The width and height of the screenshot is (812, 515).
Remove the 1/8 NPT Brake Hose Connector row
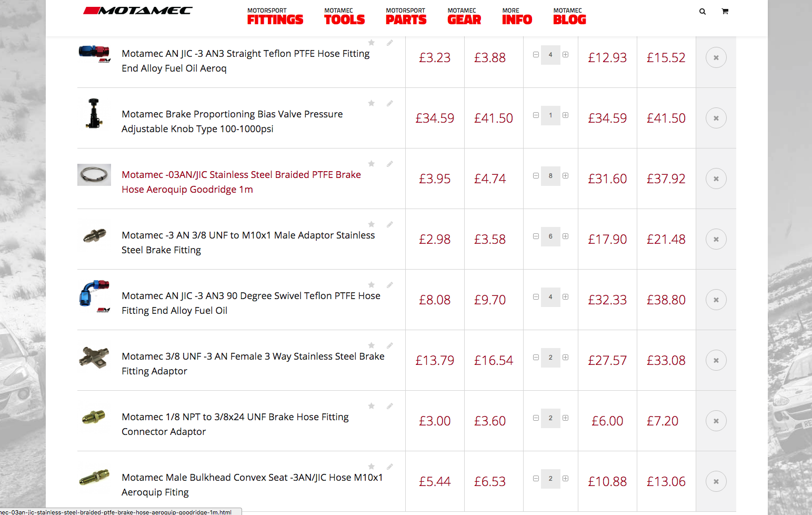tap(716, 421)
